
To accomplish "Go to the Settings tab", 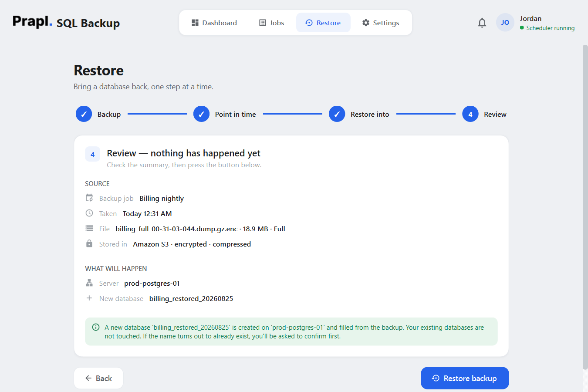I will 381,23.
